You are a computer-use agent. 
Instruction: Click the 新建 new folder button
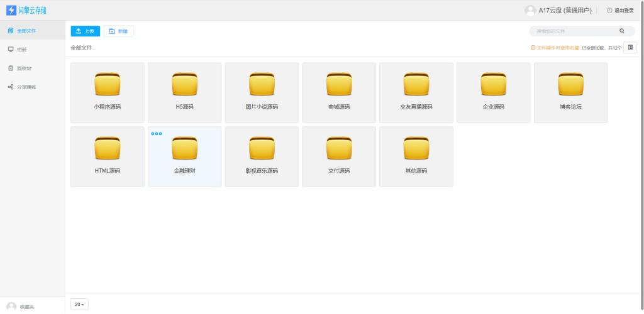click(118, 31)
